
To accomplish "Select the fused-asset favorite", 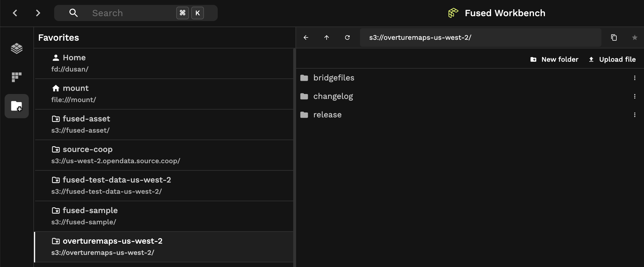I will point(164,125).
